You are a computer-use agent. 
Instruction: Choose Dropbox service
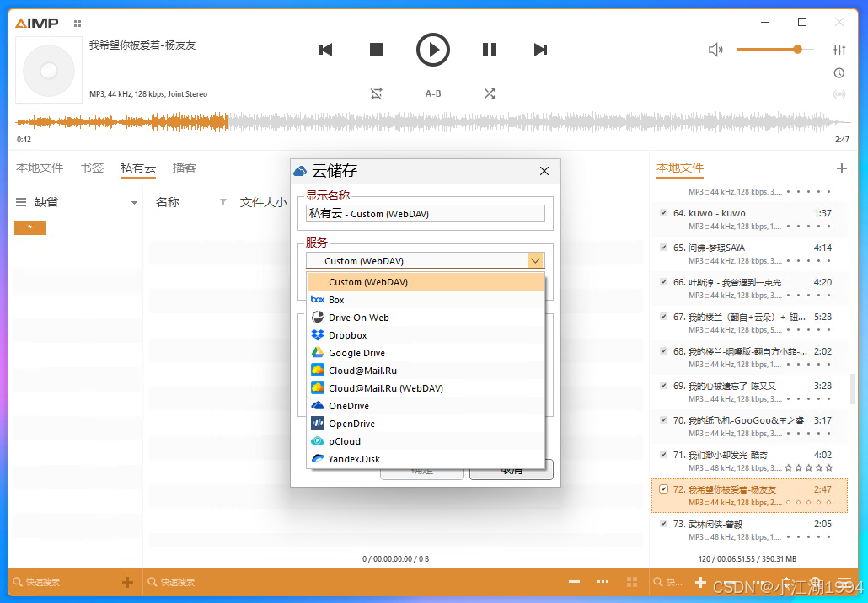[425, 335]
